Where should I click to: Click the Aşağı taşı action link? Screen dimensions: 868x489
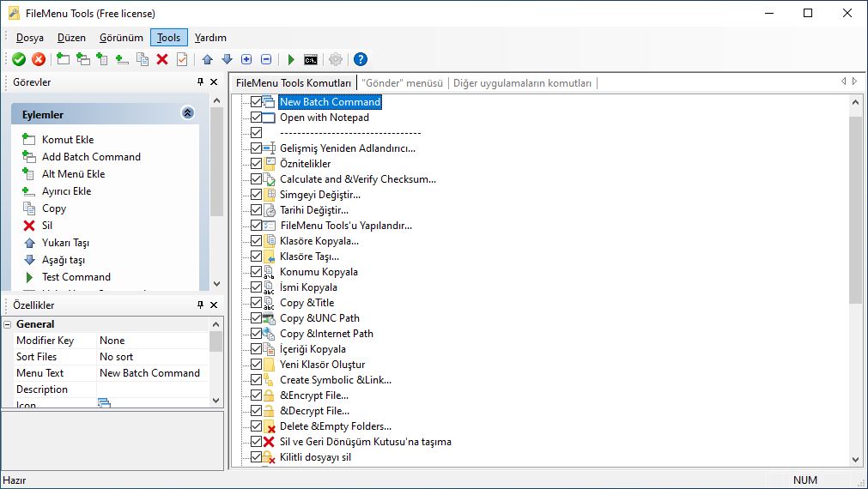point(64,259)
